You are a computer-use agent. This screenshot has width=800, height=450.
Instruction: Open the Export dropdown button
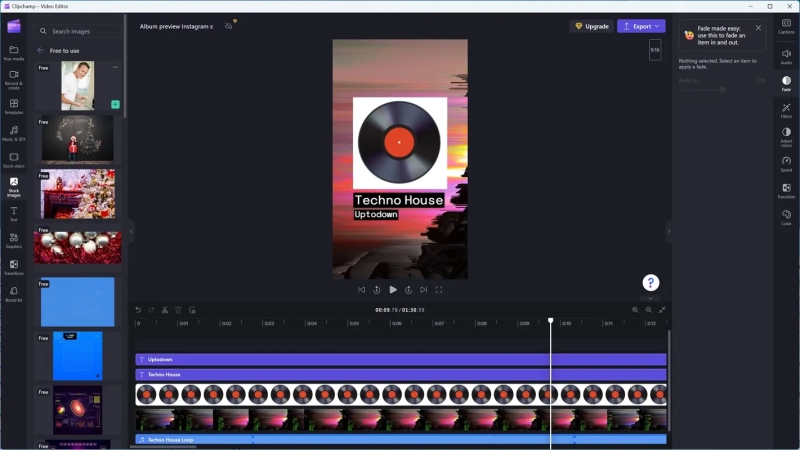[641, 26]
